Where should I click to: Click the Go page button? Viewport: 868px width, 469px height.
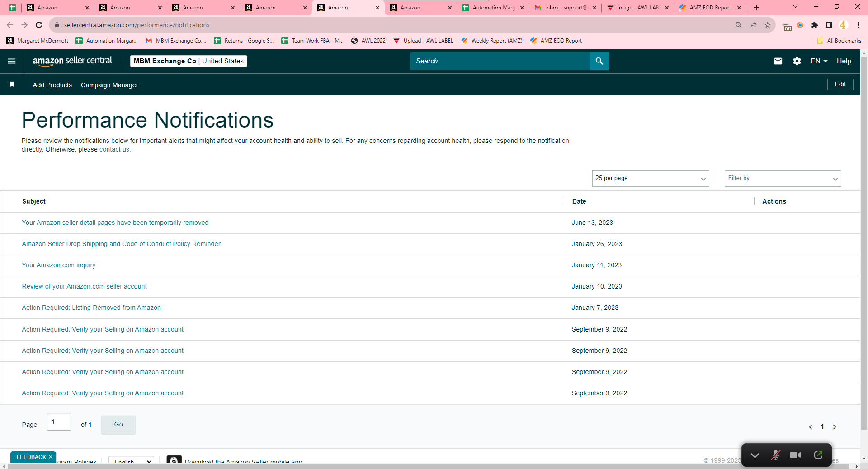[x=118, y=425]
